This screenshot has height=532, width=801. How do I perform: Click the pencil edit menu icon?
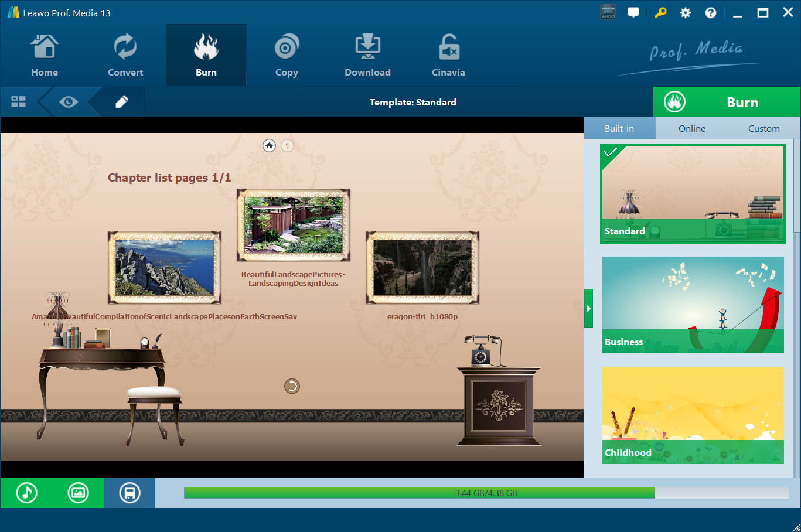(121, 102)
